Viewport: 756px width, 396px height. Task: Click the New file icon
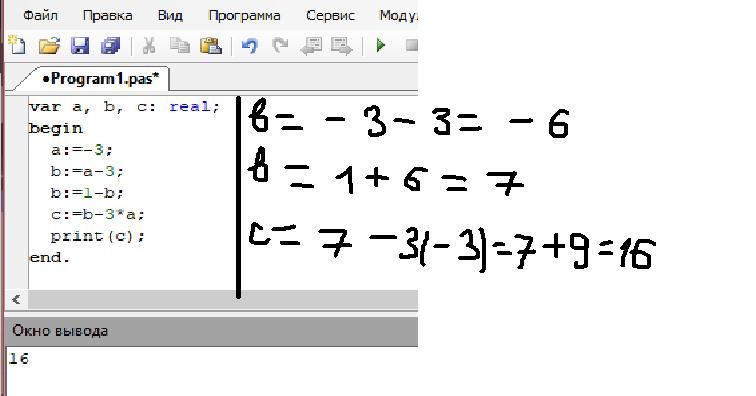coord(17,45)
